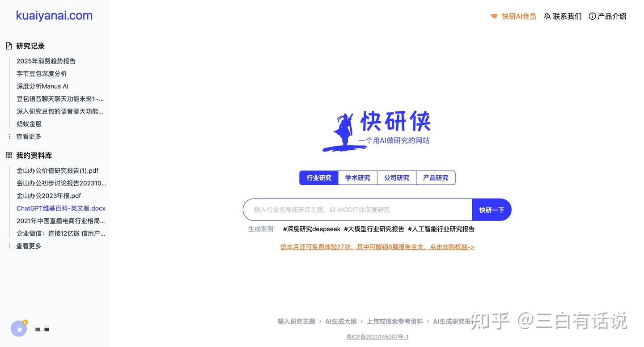Image resolution: width=644 pixels, height=347 pixels.
Task: Open file 金山办公2023年报.pdf
Action: [49, 195]
